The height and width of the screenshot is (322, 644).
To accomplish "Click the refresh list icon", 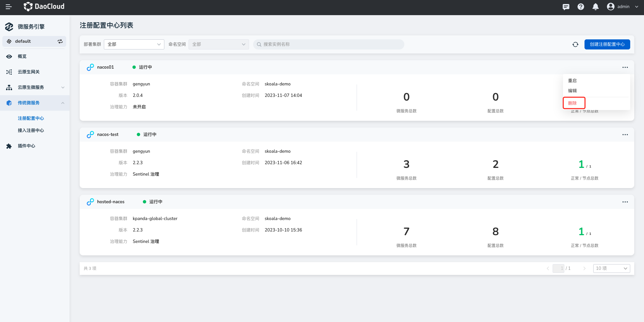I will [x=575, y=44].
